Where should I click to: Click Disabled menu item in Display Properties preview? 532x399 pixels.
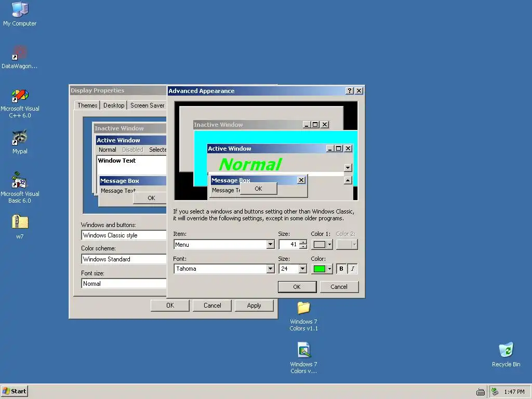[132, 150]
